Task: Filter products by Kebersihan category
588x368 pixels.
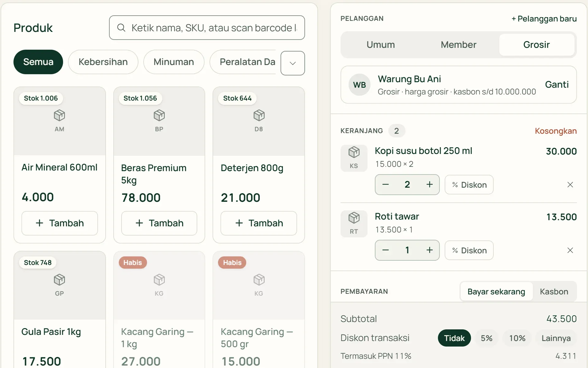Action: click(103, 62)
